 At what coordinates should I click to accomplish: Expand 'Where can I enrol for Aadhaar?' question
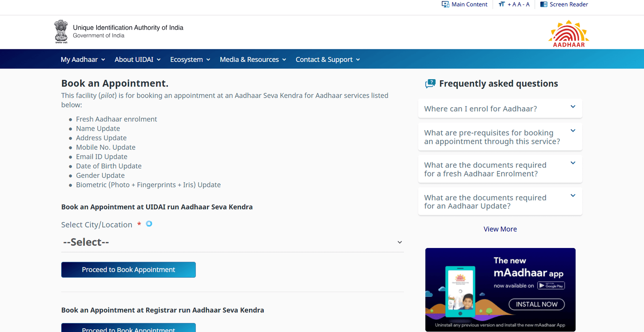(x=500, y=109)
